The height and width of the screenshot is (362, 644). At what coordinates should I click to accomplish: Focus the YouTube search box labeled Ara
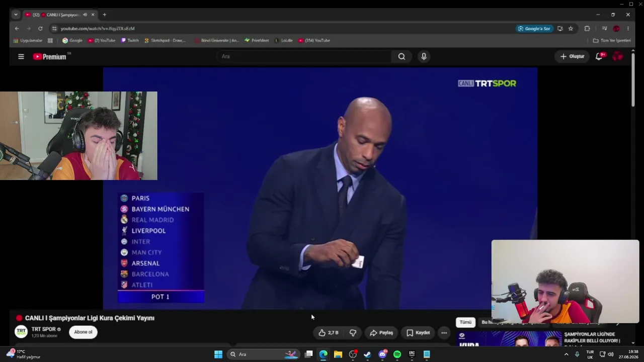click(x=304, y=56)
